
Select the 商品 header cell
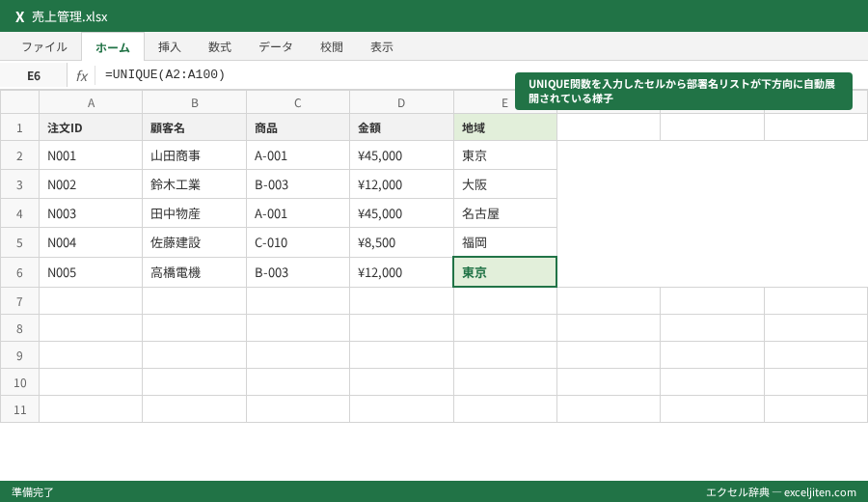298,127
